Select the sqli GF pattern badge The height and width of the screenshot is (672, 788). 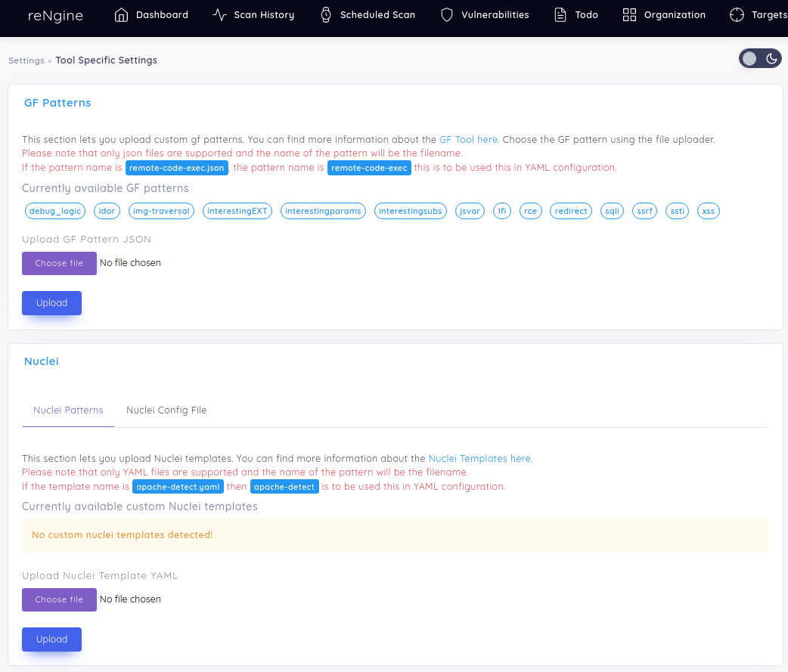(612, 212)
